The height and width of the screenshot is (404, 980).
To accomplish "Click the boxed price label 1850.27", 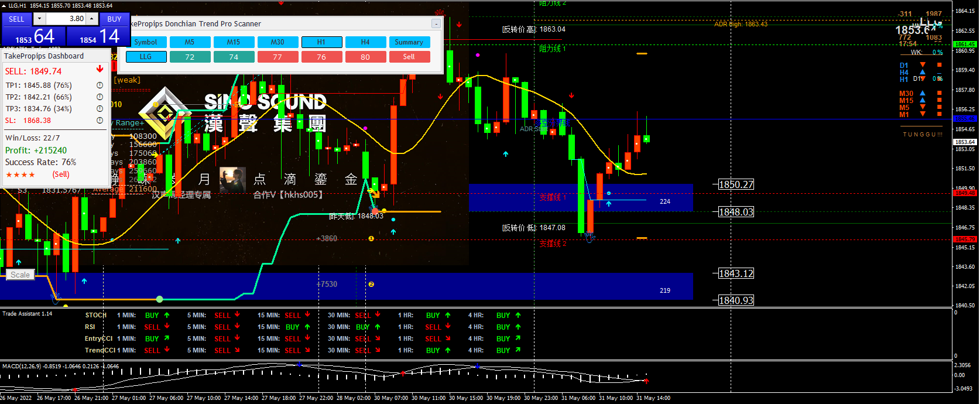I will 736,184.
